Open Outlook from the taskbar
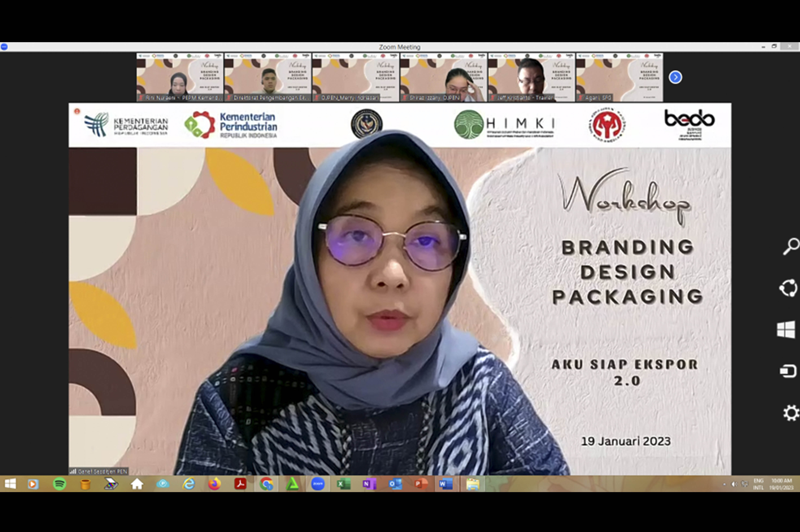800x532 pixels. pos(395,484)
